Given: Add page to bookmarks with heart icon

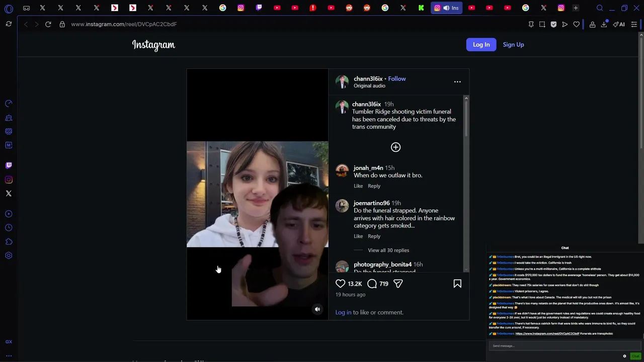Looking at the screenshot, I should click(x=577, y=24).
